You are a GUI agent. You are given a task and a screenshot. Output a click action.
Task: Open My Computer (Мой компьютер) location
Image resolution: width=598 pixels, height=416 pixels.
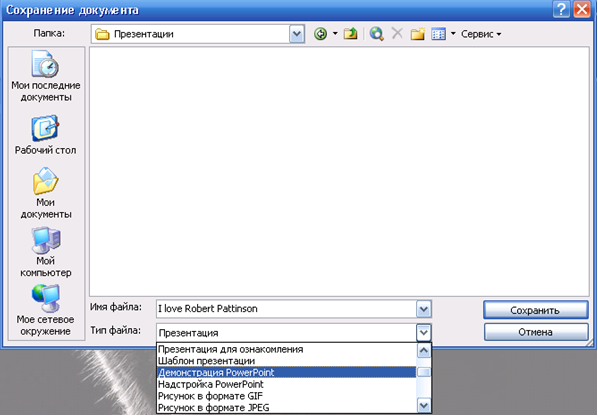pyautogui.click(x=46, y=252)
